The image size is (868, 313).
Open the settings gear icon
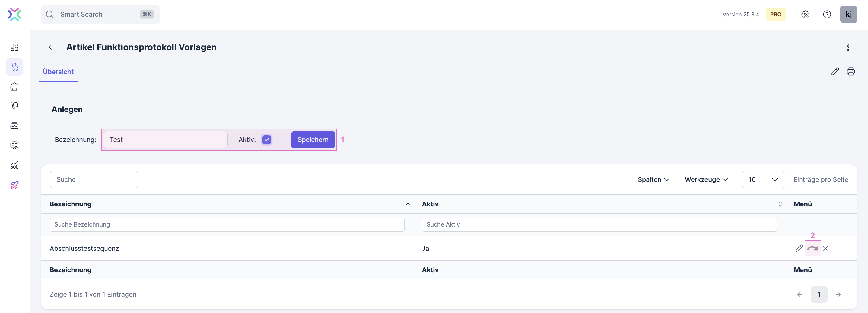805,14
